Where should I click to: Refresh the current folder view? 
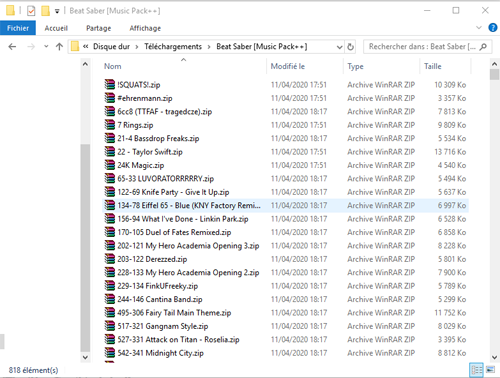(350, 47)
